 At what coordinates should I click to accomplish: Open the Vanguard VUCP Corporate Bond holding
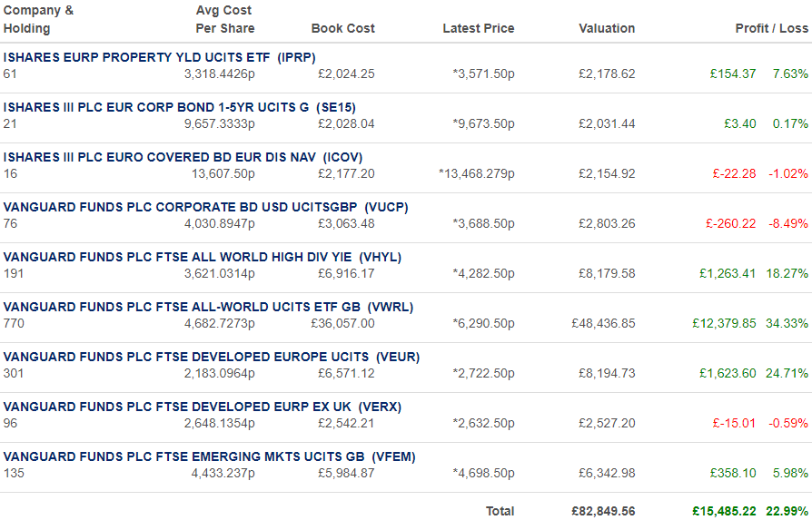(205, 208)
